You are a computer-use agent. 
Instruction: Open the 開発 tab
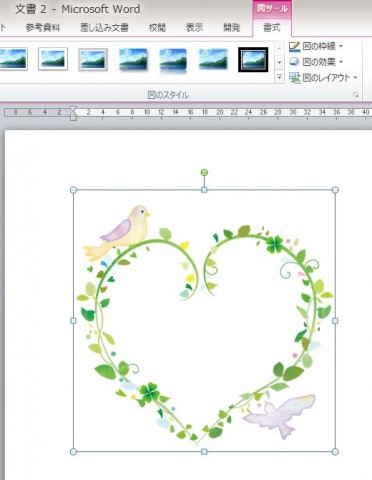click(x=232, y=28)
